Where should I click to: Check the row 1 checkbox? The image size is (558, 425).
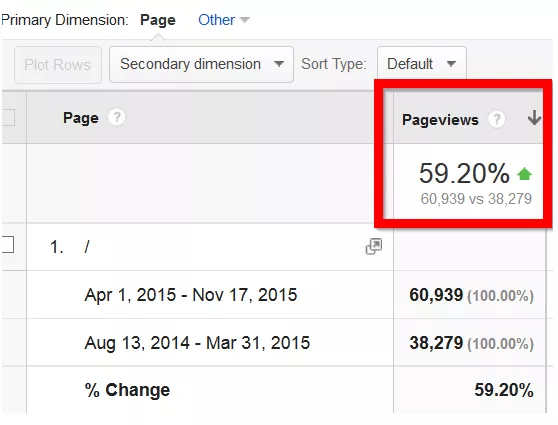click(7, 245)
